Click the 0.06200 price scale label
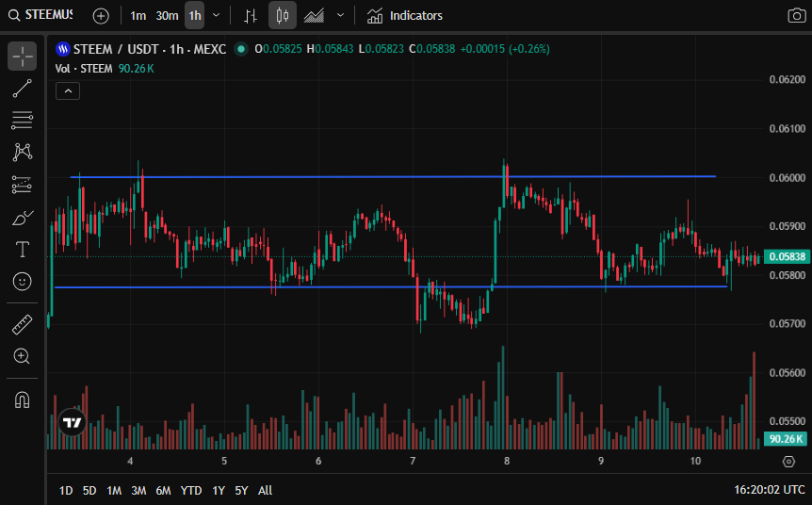The width and height of the screenshot is (812, 505). [788, 79]
